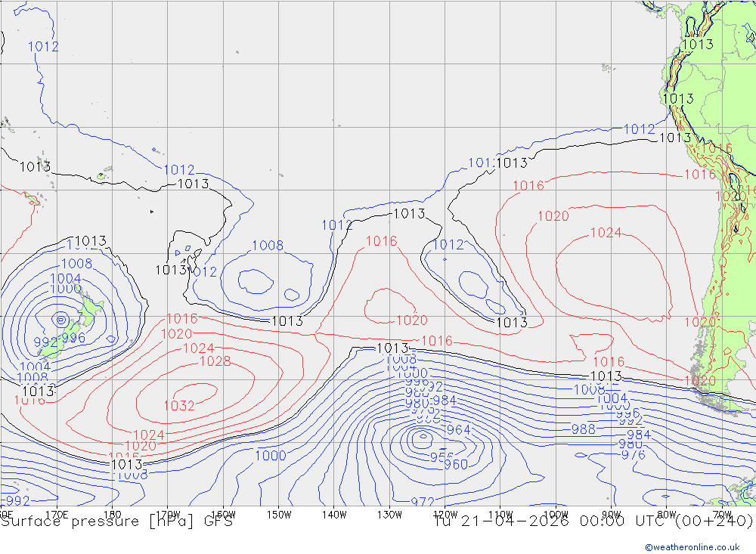Click the 180 longitude label
Viewport: 756px width, 554px height.
(x=113, y=515)
